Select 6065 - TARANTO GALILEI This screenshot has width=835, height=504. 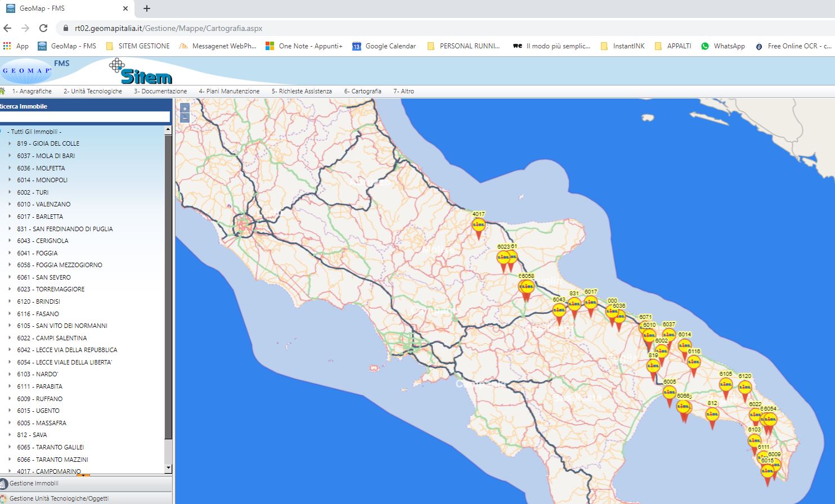coord(51,447)
